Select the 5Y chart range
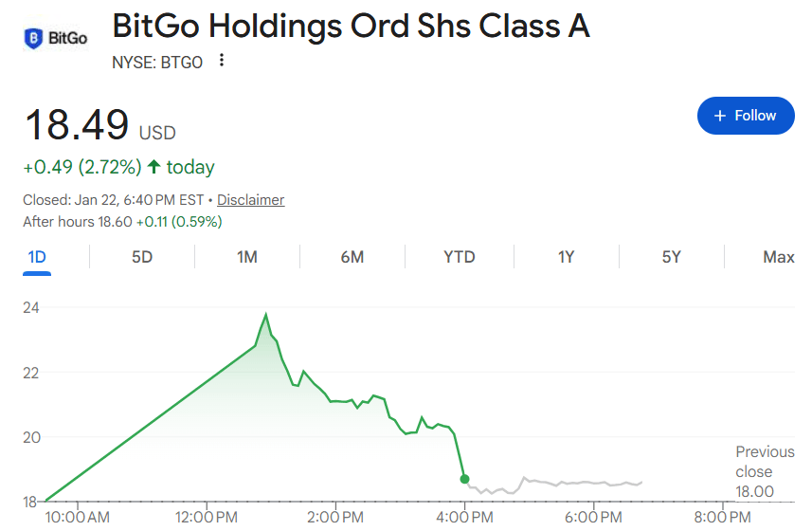The height and width of the screenshot is (531, 812). pyautogui.click(x=671, y=257)
